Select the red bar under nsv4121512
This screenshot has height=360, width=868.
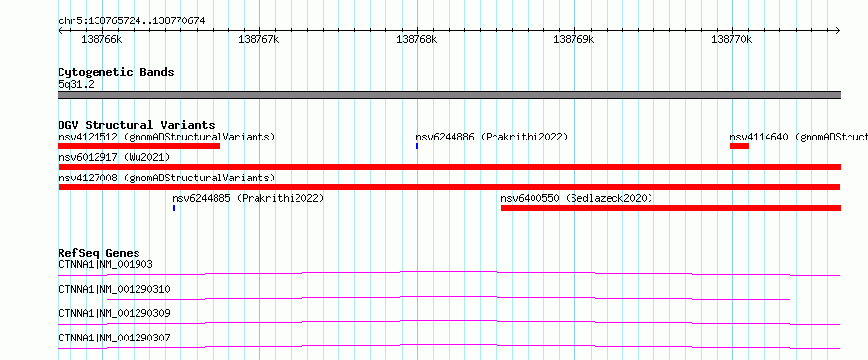pos(138,146)
